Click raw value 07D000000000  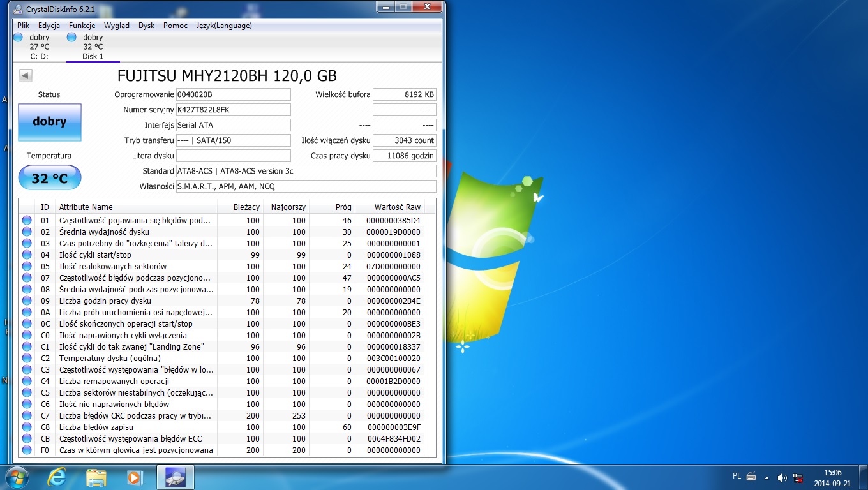(x=393, y=266)
